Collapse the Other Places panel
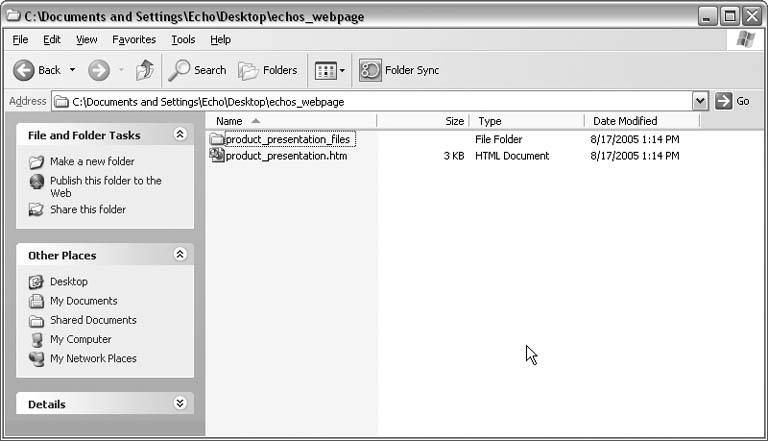 180,255
